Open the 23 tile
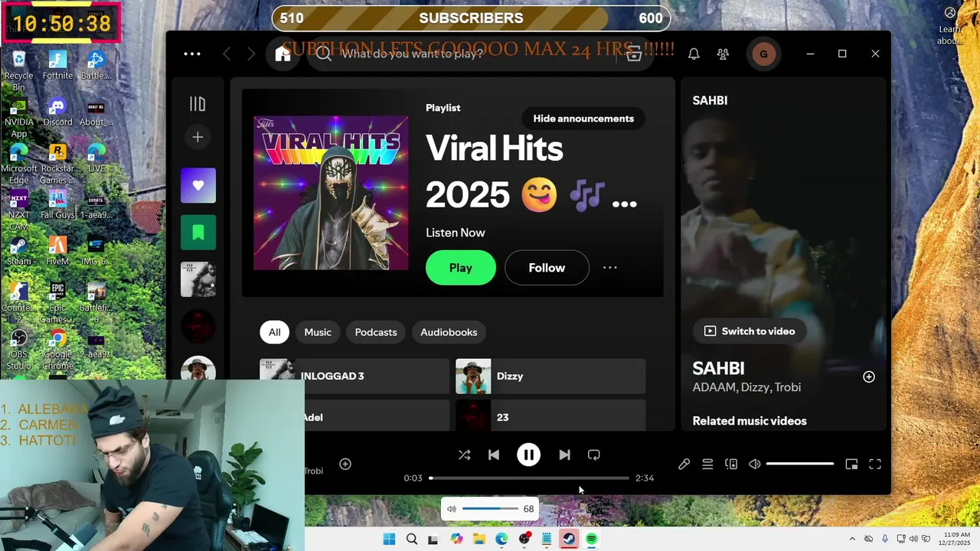The image size is (980, 551). [550, 417]
